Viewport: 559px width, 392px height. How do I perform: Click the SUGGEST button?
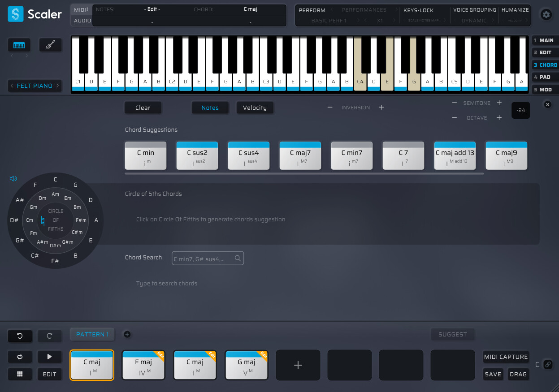click(x=453, y=334)
